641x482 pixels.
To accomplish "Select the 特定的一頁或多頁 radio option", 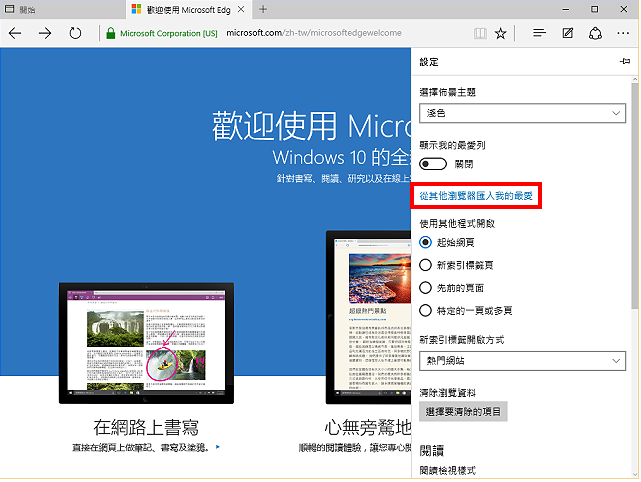I will [425, 310].
